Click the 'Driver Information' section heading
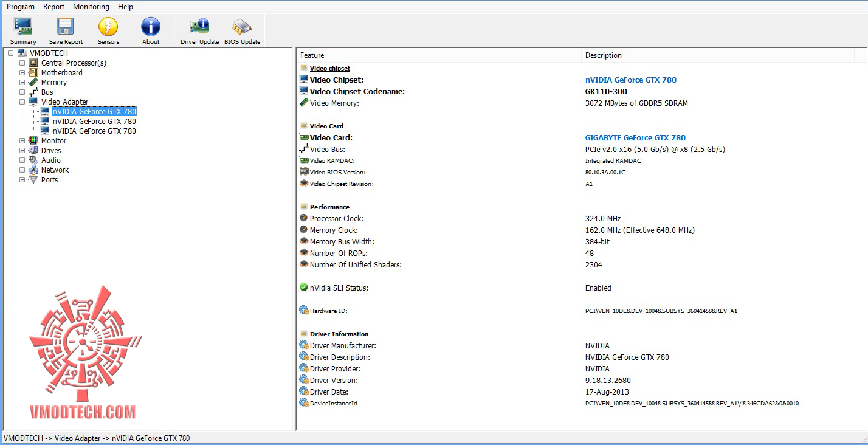The width and height of the screenshot is (868, 445). point(339,334)
